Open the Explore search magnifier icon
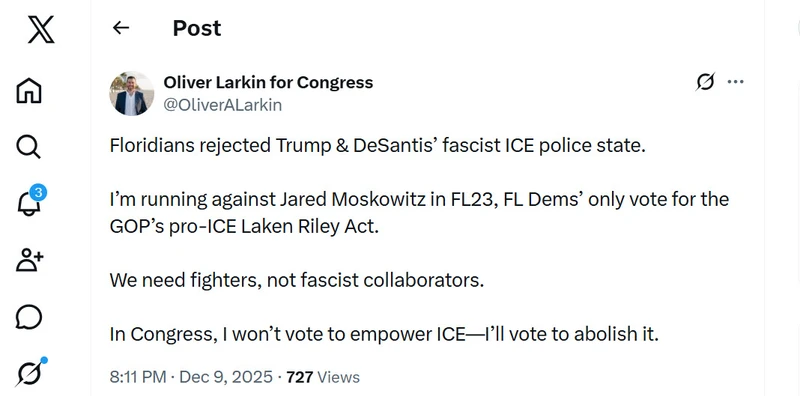This screenshot has width=800, height=396. [28, 147]
